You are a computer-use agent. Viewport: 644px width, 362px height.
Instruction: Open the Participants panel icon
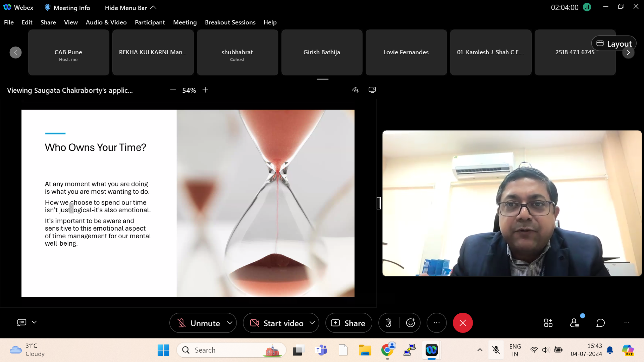(x=574, y=323)
